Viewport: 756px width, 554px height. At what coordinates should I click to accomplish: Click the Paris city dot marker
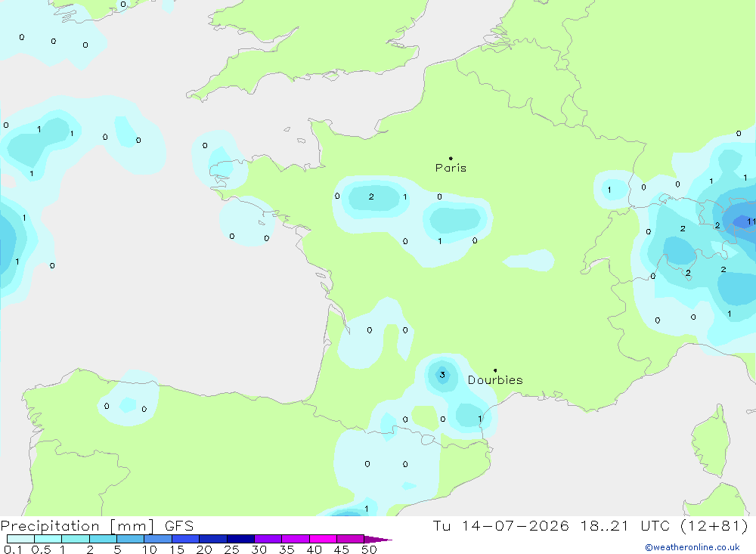(451, 158)
